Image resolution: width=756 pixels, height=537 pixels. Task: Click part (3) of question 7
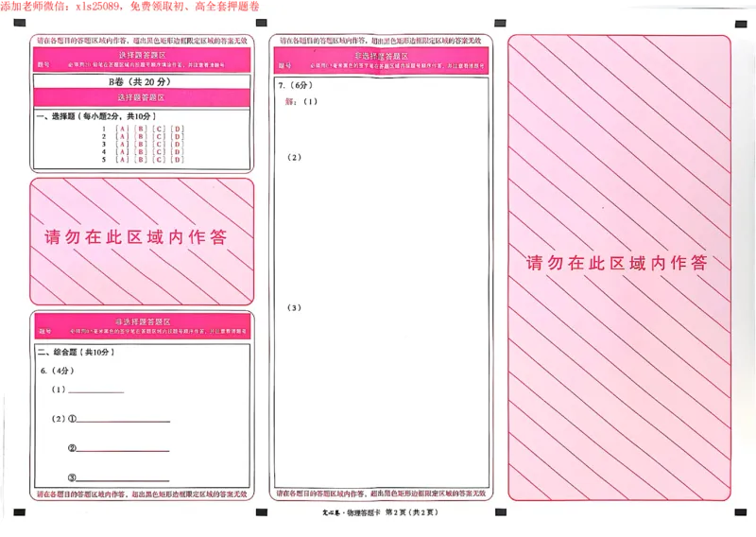coord(294,308)
